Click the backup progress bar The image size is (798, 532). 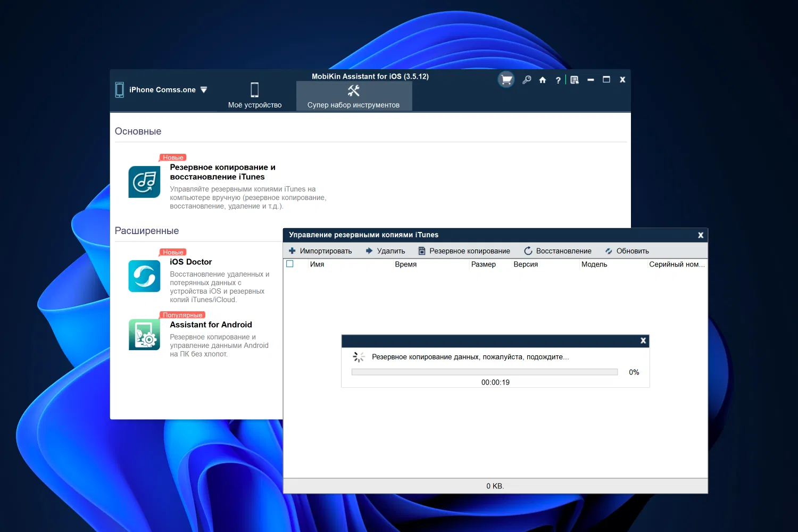pyautogui.click(x=485, y=372)
